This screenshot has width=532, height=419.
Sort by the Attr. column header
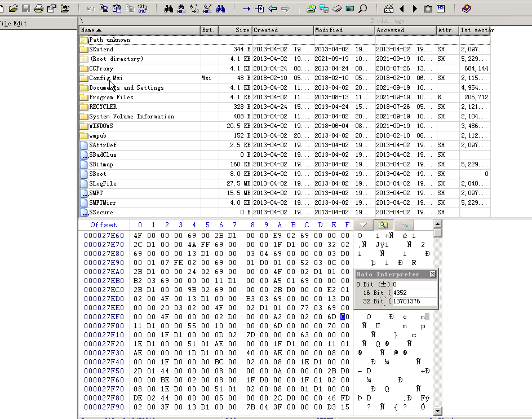(447, 30)
